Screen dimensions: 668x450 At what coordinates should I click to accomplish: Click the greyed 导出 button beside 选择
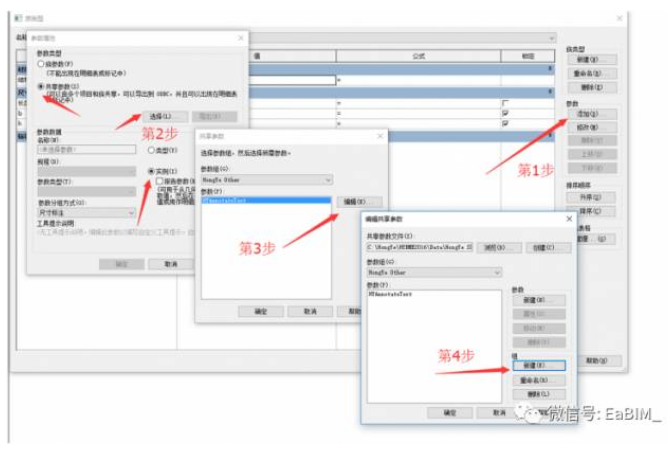[x=214, y=116]
